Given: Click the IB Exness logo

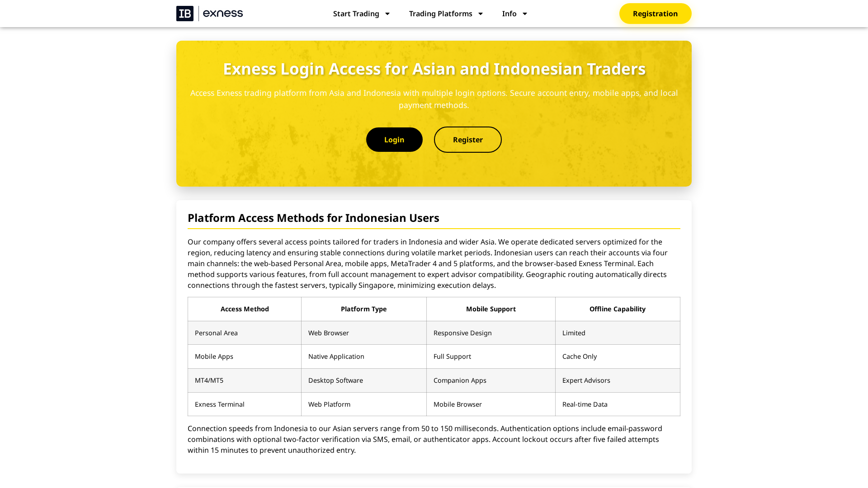Looking at the screenshot, I should tap(209, 14).
